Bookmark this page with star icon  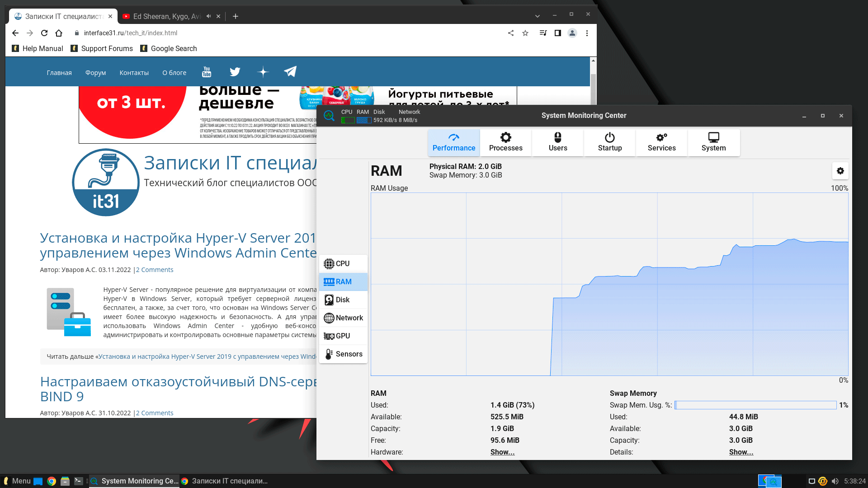click(x=525, y=33)
